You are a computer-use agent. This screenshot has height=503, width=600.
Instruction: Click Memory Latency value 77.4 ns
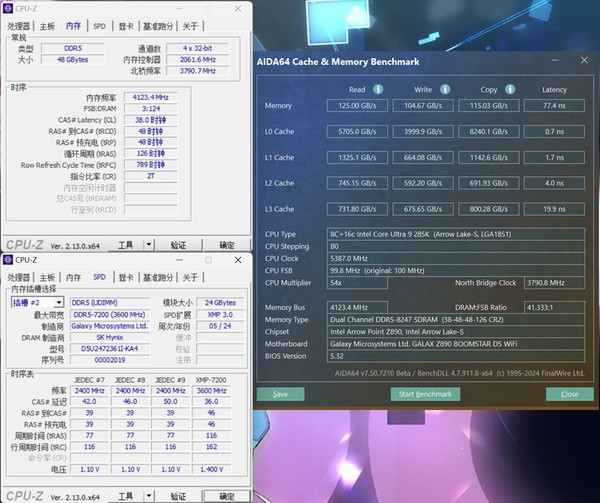pyautogui.click(x=554, y=106)
